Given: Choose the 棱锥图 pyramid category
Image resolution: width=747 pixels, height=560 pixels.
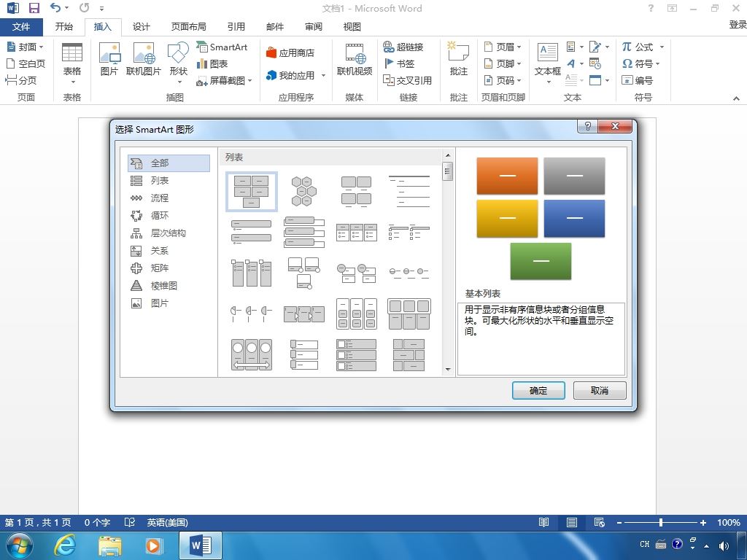Looking at the screenshot, I should pos(169,286).
